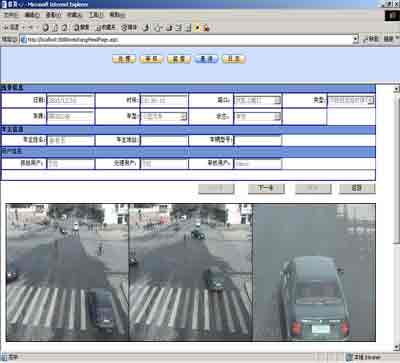Click the Back arrow in browser toolbar
This screenshot has width=400, height=363.
point(11,28)
